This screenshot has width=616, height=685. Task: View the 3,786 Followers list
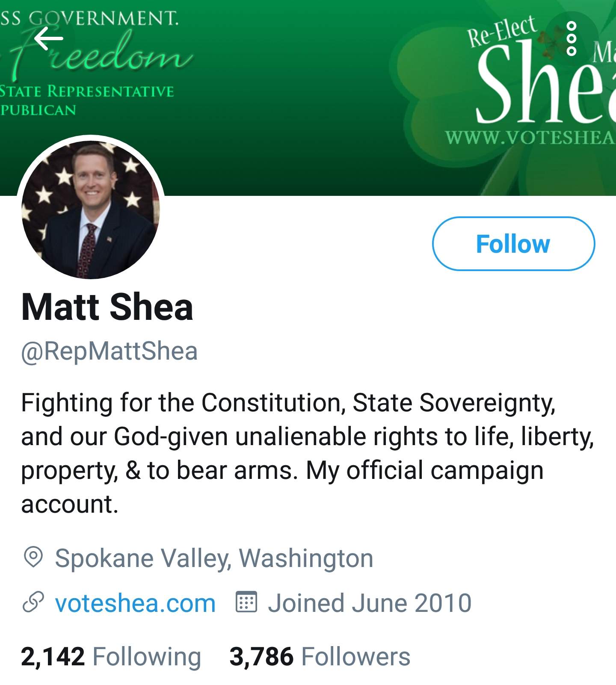[x=320, y=656]
